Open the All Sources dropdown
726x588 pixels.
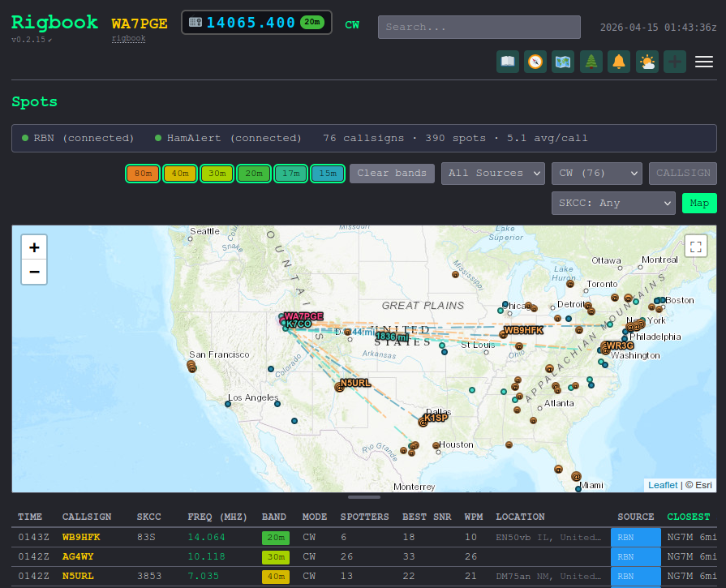point(492,173)
